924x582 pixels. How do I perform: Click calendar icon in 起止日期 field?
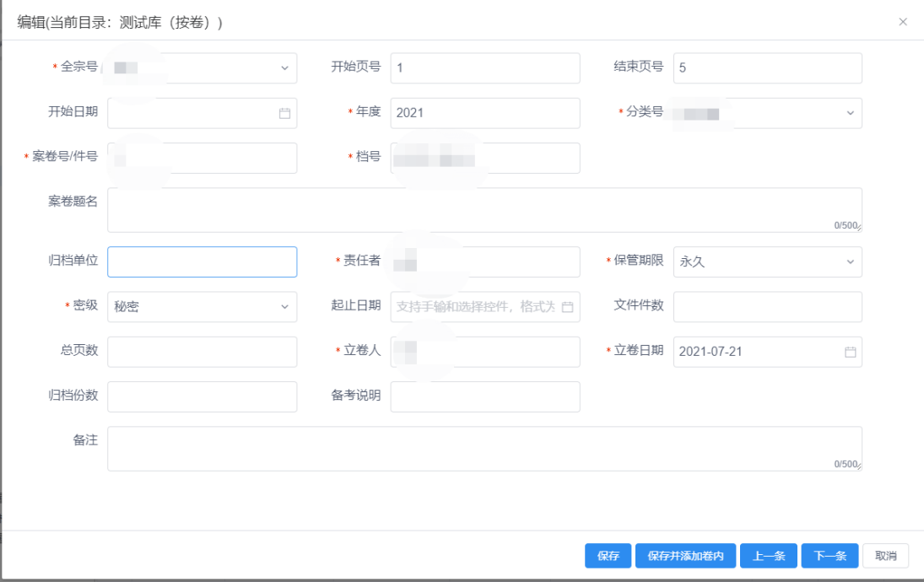click(567, 307)
